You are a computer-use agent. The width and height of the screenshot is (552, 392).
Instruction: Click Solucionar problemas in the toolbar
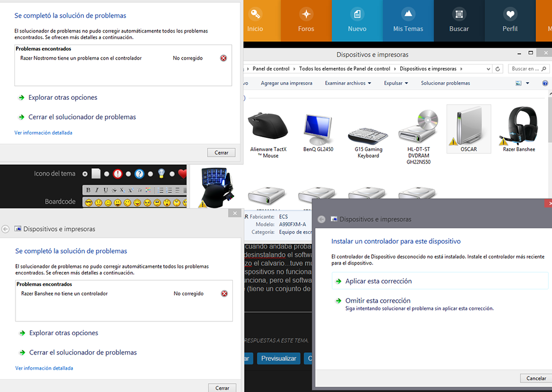[445, 83]
